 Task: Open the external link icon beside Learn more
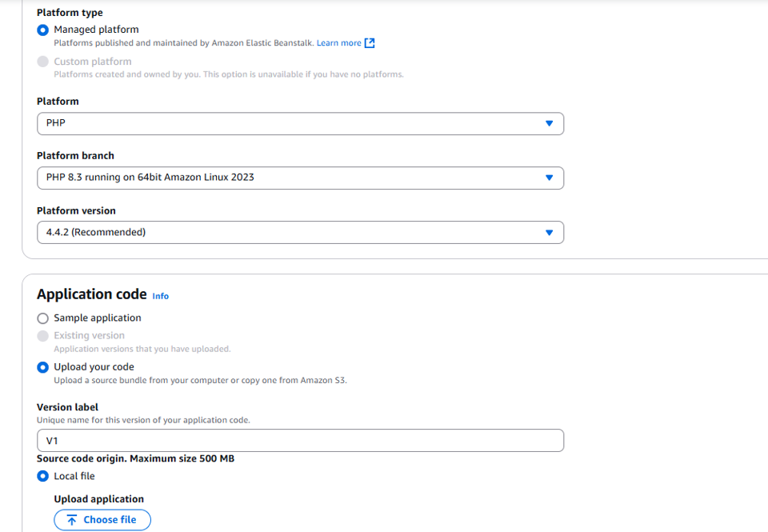coord(370,43)
